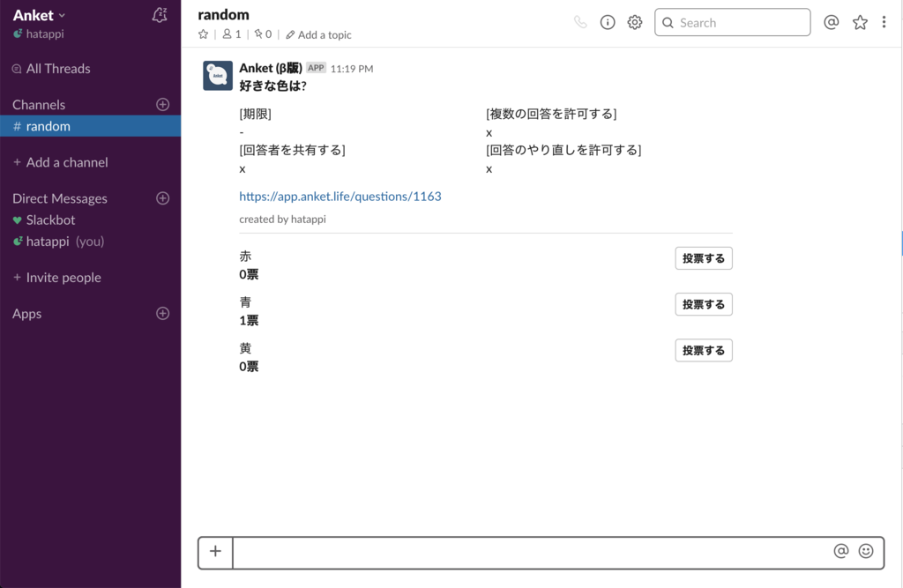
Task: Start a new direct message with the plus
Action: pyautogui.click(x=162, y=198)
